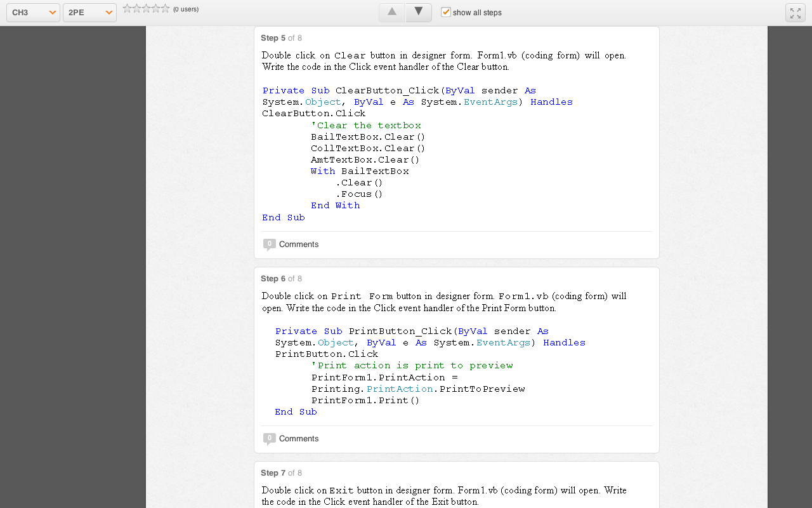Click comment count bubble in Step 5
Viewport: 812px width, 508px height.
click(270, 244)
